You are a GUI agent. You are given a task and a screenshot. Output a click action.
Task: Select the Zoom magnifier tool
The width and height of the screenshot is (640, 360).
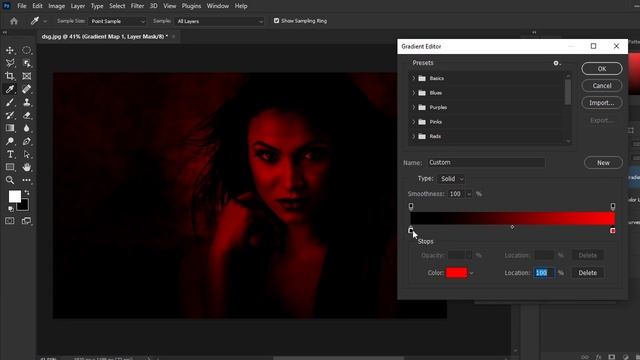click(10, 180)
